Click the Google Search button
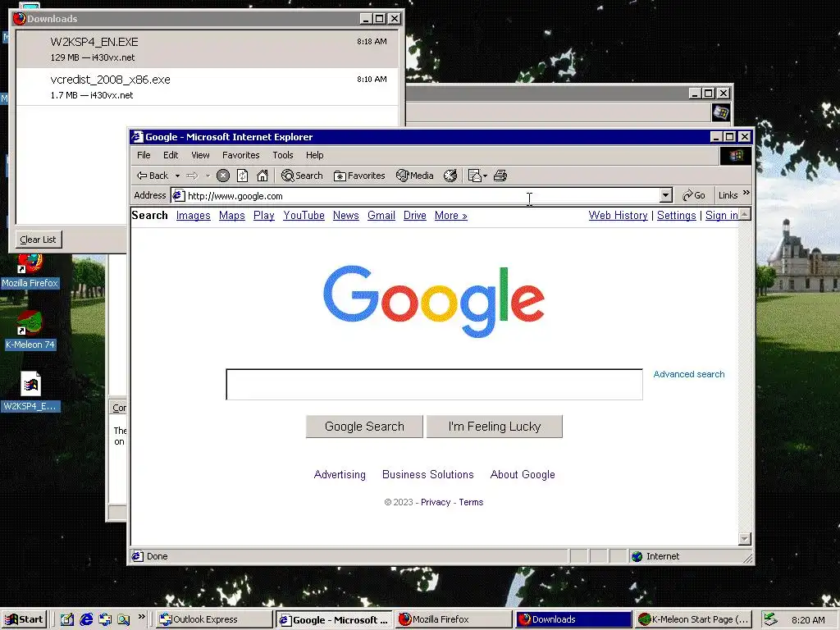This screenshot has width=840, height=630. pos(364,427)
